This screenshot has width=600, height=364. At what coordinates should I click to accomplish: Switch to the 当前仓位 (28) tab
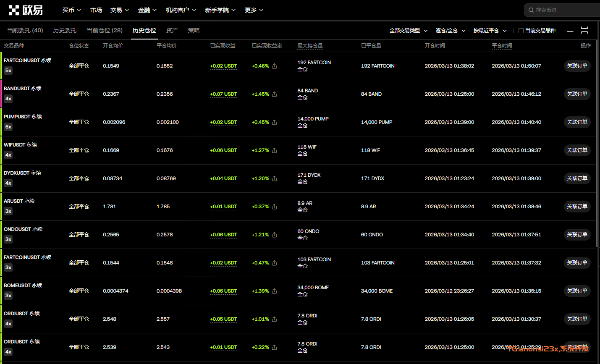click(x=105, y=30)
